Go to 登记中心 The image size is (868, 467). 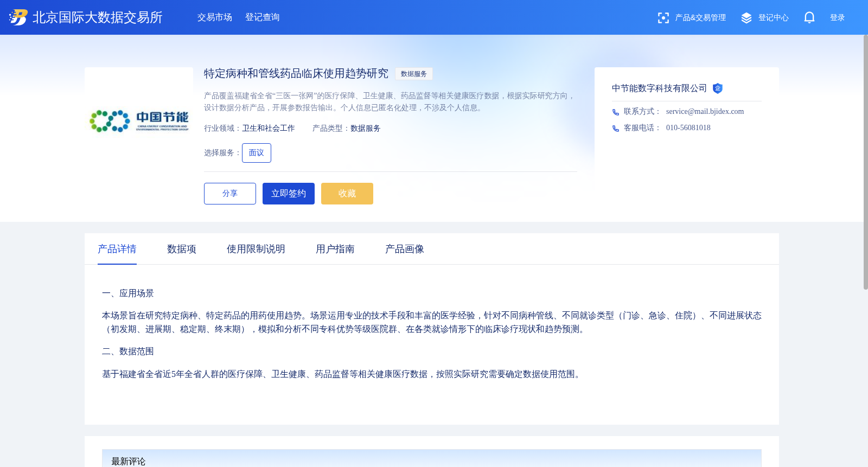(774, 18)
